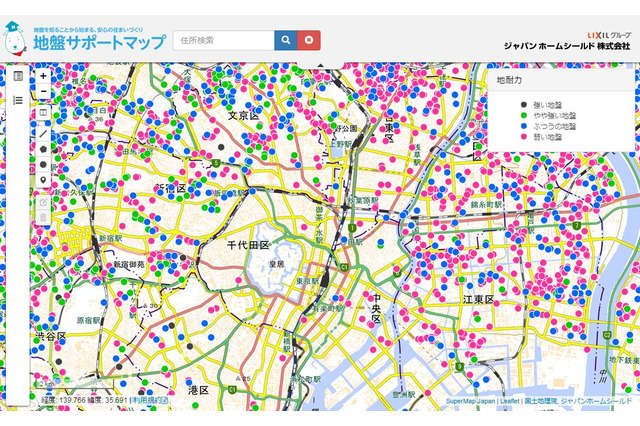
Task: Click the map zoom out minus button
Action: (x=43, y=91)
